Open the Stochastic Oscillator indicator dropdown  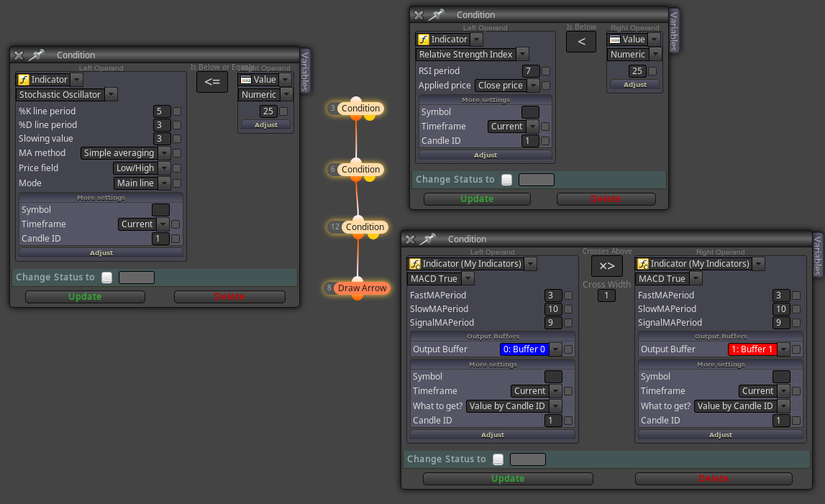[x=67, y=94]
